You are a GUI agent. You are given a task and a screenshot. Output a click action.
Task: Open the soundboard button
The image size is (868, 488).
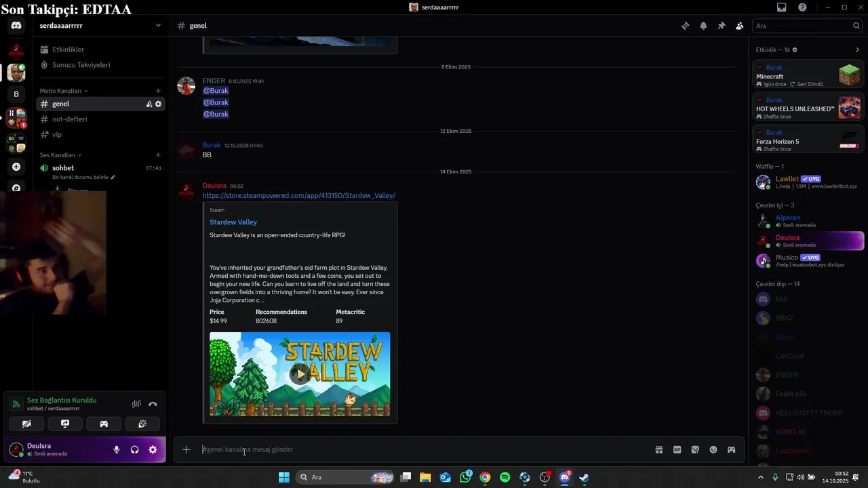pos(142,424)
